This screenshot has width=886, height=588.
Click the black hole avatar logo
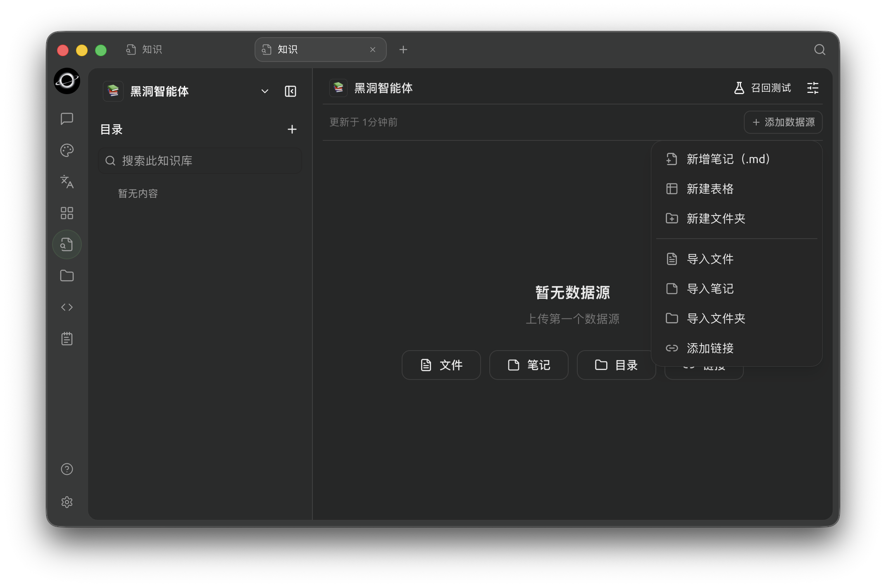(x=67, y=81)
